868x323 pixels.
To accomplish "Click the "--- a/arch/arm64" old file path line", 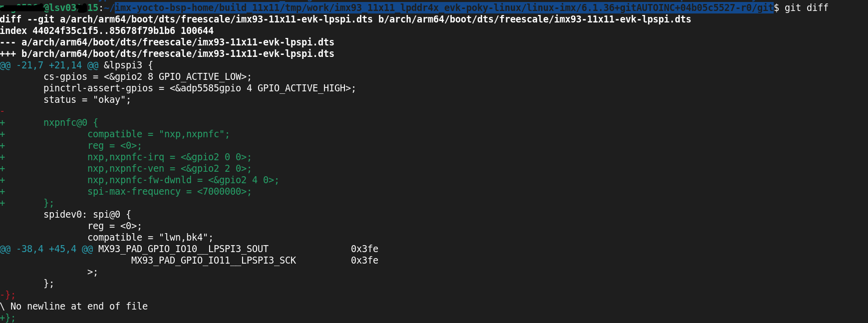I will click(167, 42).
